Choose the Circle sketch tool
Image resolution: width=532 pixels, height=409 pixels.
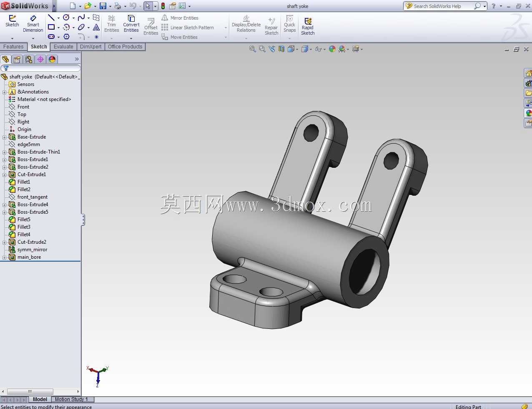pos(66,18)
